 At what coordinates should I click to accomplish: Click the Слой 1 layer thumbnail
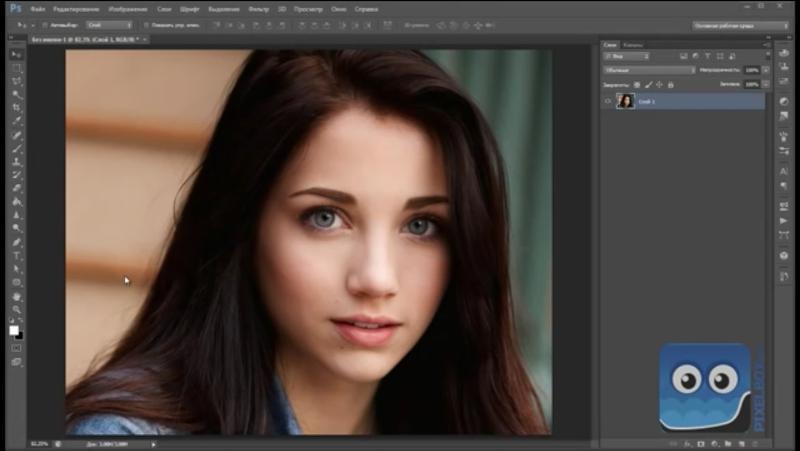click(625, 101)
